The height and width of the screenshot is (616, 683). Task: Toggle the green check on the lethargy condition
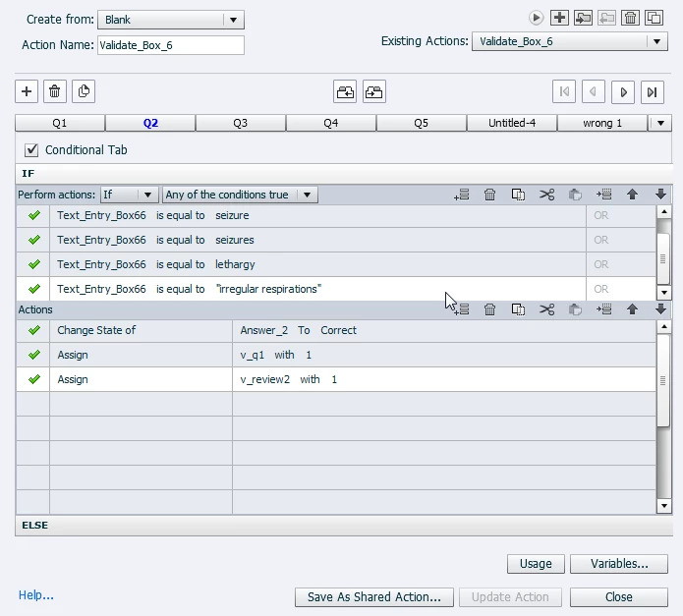pos(34,264)
